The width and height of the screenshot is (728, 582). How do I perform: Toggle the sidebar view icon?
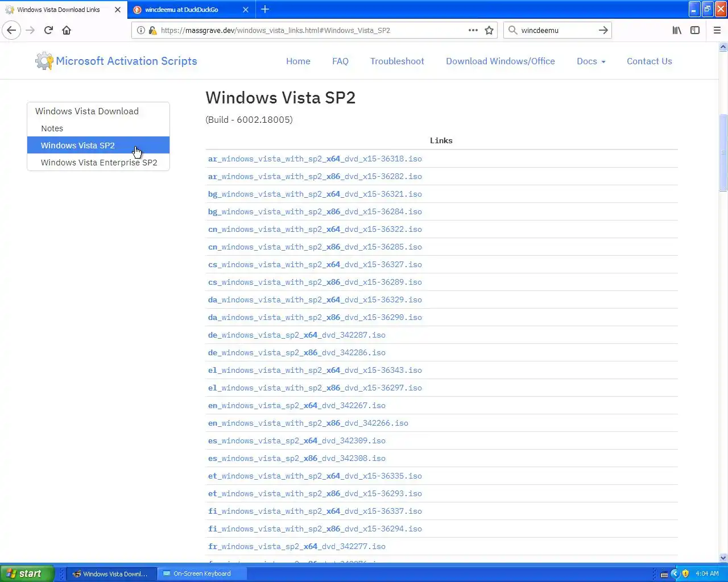click(695, 30)
